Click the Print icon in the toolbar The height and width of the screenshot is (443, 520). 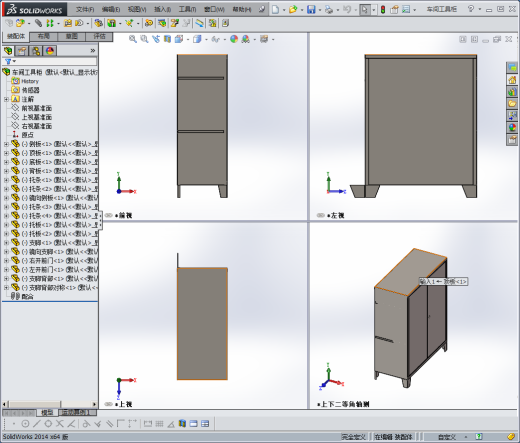click(x=329, y=9)
